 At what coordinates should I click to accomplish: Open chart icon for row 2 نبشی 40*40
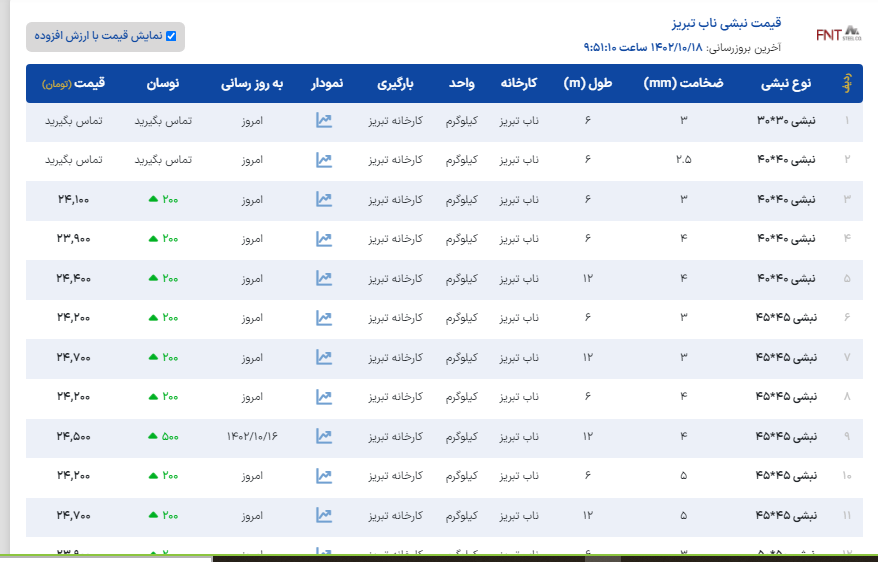coord(324,160)
